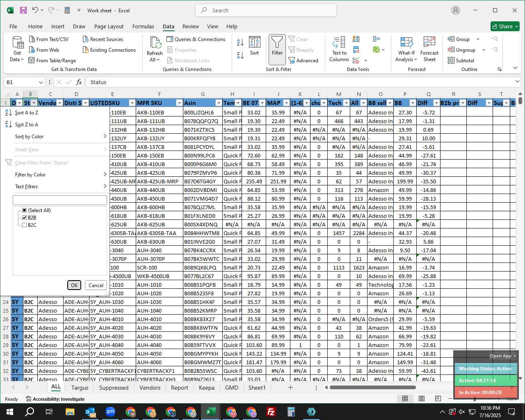This screenshot has height=420, width=525.
Task: Click the From Table/Range icon
Action: (x=32, y=60)
